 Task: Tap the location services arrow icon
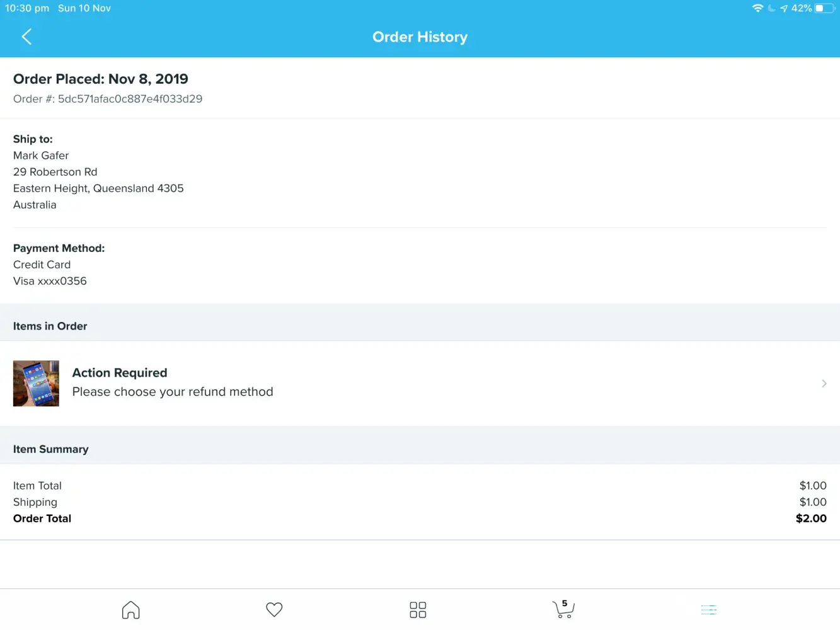tap(784, 8)
